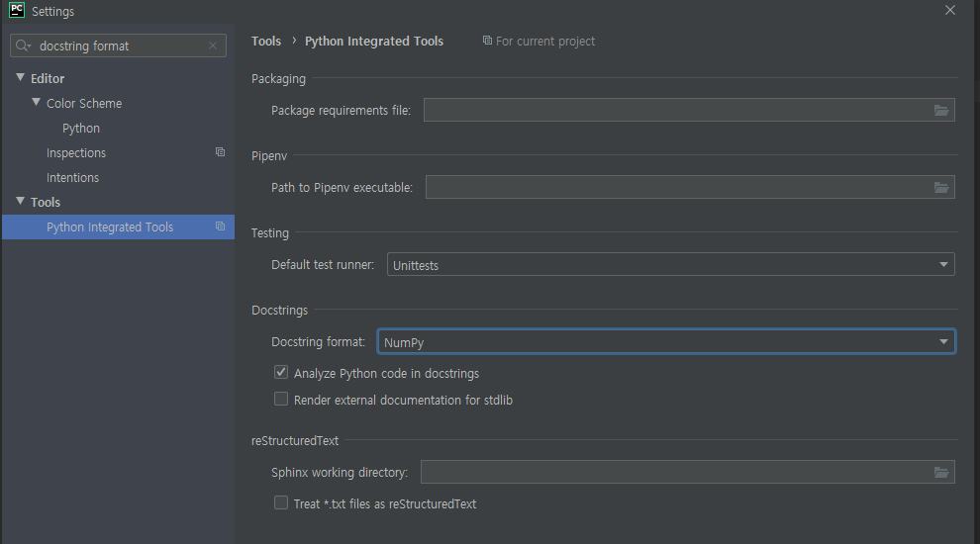Clear the docstring format search text
The image size is (980, 544).
click(x=213, y=45)
